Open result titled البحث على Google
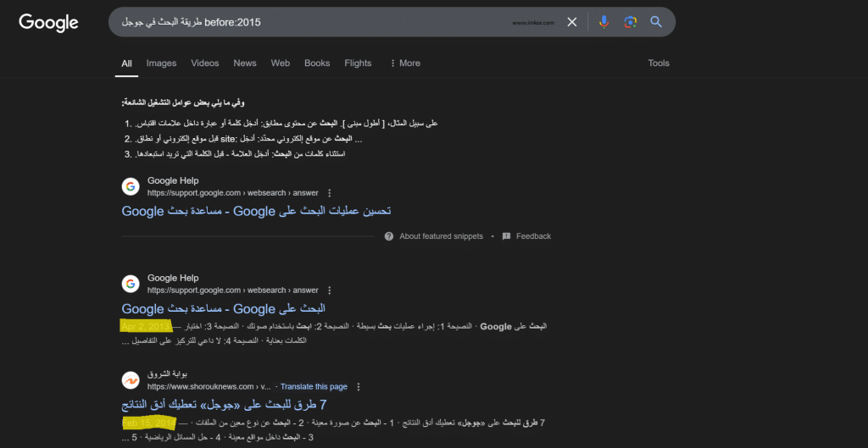868x448 pixels. pyautogui.click(x=224, y=308)
